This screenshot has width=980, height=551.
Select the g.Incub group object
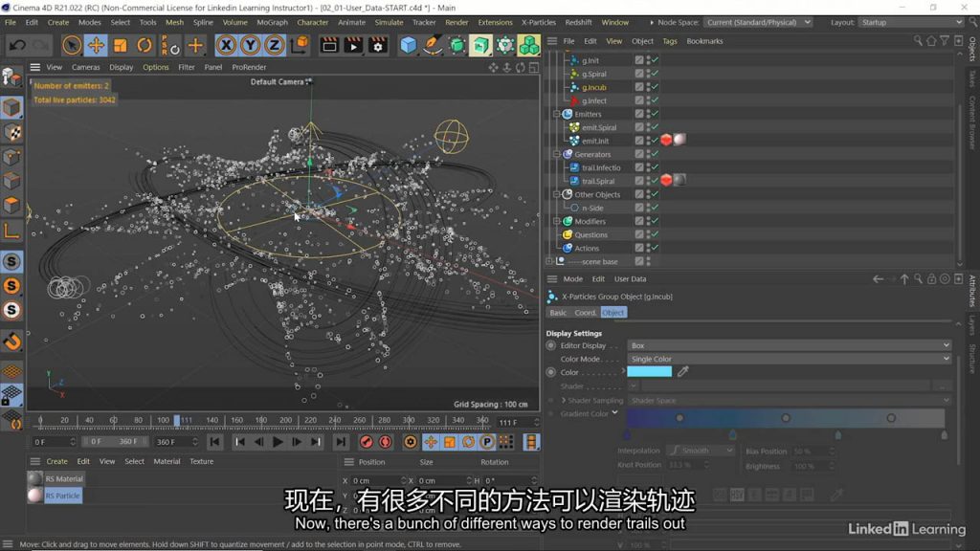pos(593,87)
